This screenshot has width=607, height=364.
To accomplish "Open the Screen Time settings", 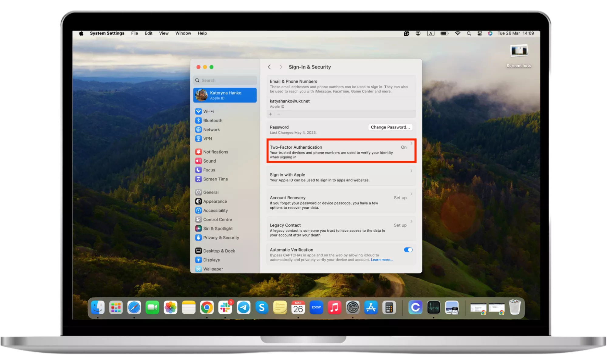I will (x=215, y=179).
